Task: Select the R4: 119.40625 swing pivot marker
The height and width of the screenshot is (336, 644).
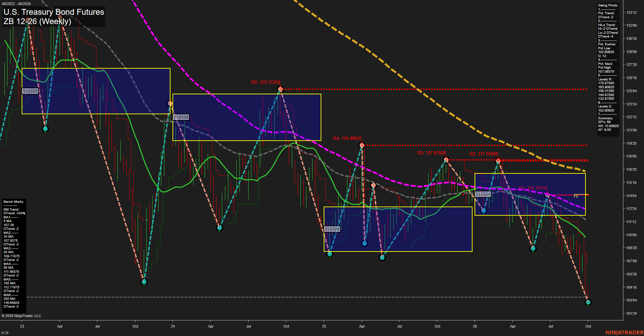Action: coord(362,145)
